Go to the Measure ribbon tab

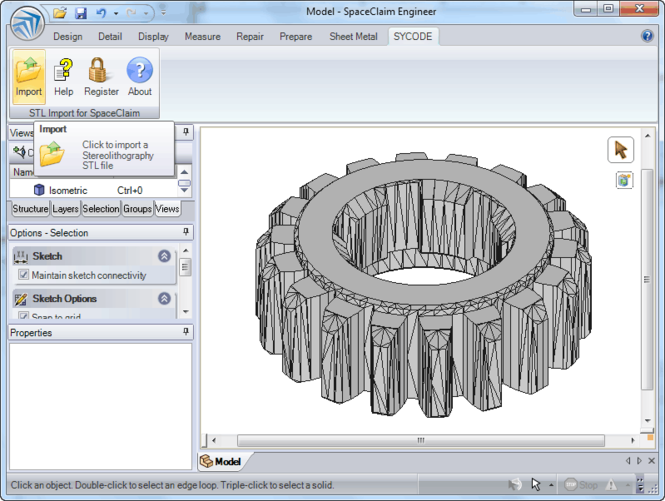pyautogui.click(x=203, y=37)
